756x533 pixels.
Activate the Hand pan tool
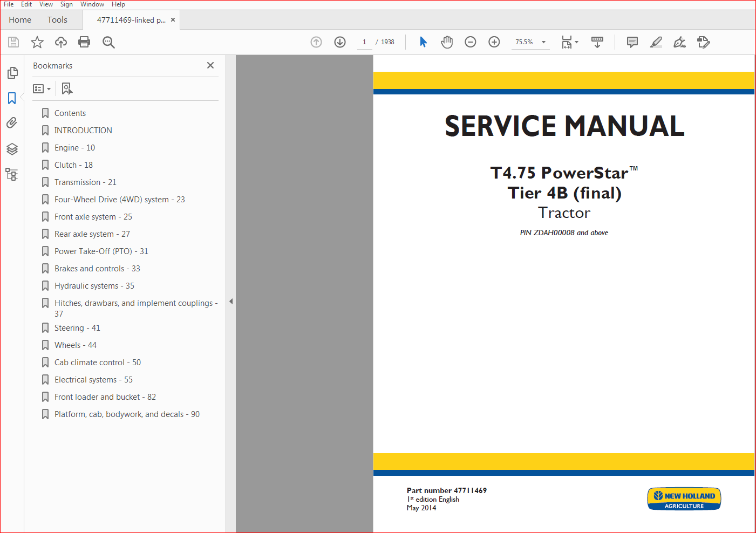[447, 42]
